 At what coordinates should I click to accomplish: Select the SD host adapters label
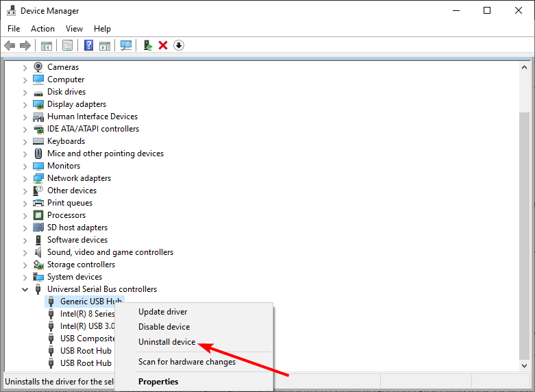[77, 228]
